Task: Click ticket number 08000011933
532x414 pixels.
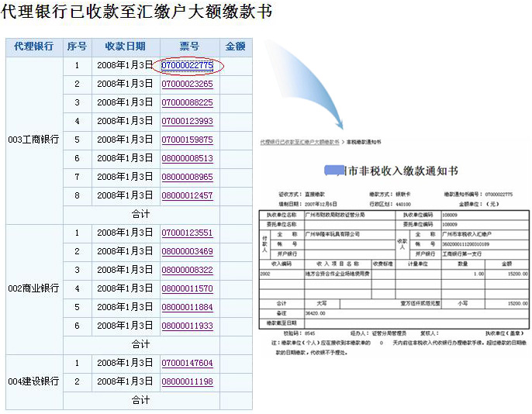Action: [187, 326]
